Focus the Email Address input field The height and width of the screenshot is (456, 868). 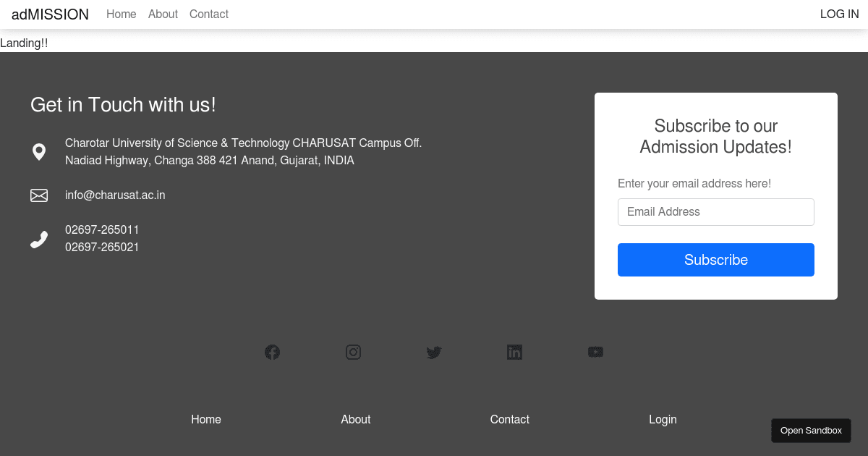tap(715, 212)
